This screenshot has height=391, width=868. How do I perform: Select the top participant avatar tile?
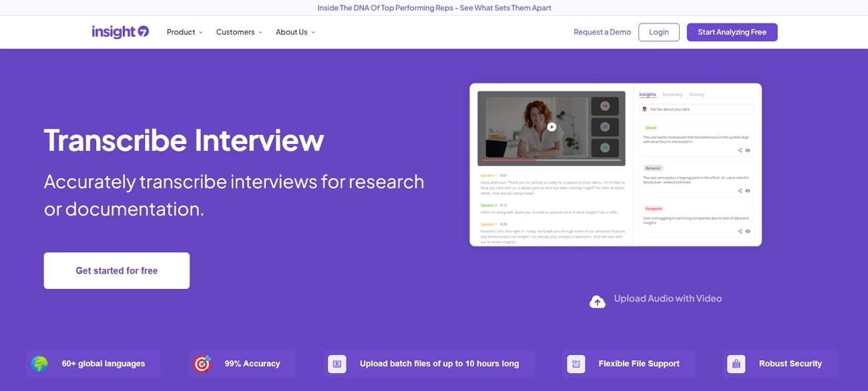[x=605, y=106]
